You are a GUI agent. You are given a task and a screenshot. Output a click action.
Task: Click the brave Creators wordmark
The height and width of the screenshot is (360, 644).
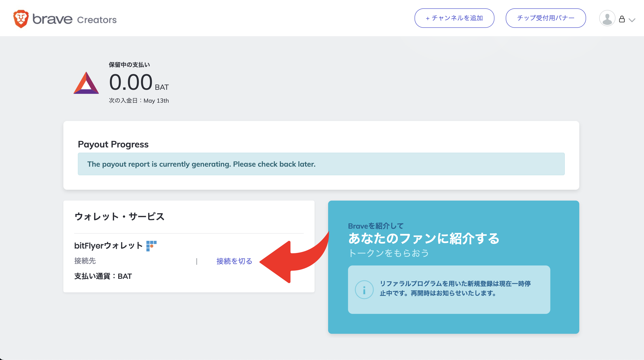point(75,19)
